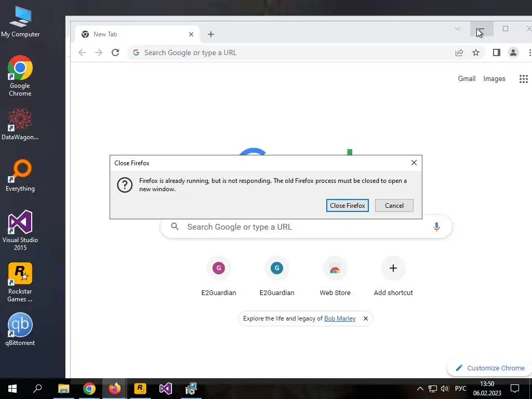Switch input language РУС

pyautogui.click(x=461, y=389)
